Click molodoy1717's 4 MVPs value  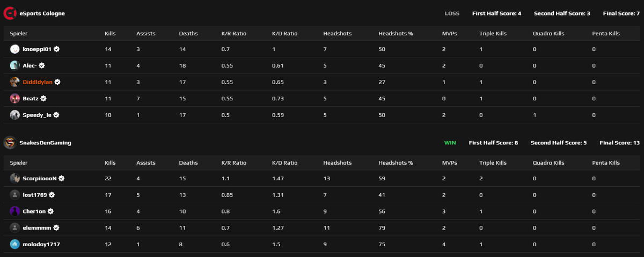(x=444, y=244)
